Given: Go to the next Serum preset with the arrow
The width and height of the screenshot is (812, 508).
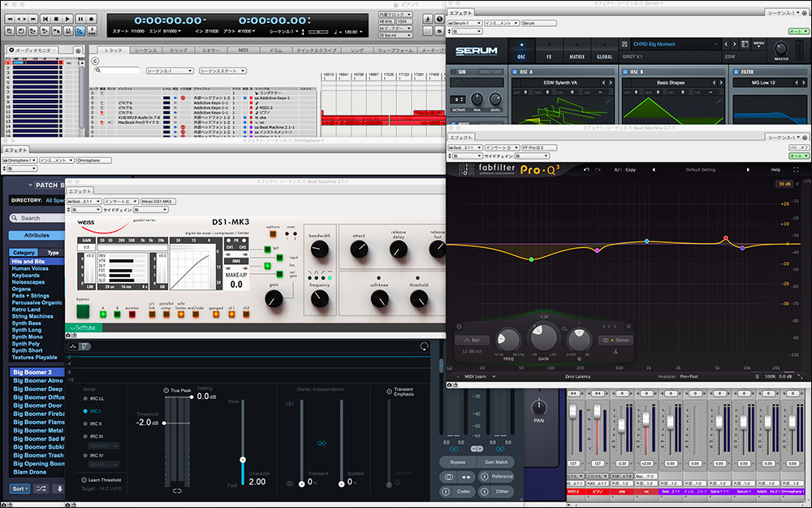Looking at the screenshot, I should [734, 45].
